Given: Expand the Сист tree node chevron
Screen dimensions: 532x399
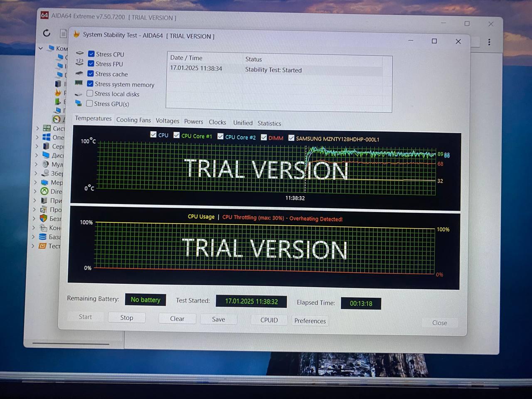Looking at the screenshot, I should click(x=37, y=128).
